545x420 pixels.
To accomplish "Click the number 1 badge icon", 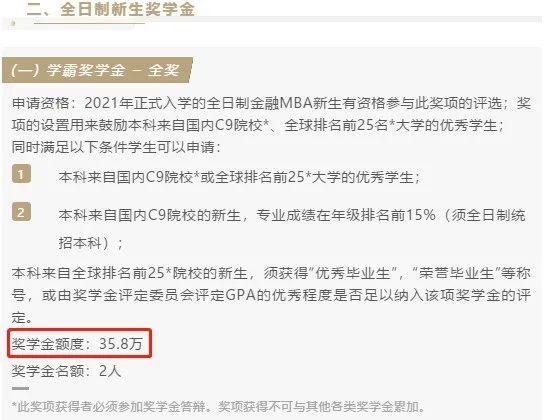I will (21, 174).
